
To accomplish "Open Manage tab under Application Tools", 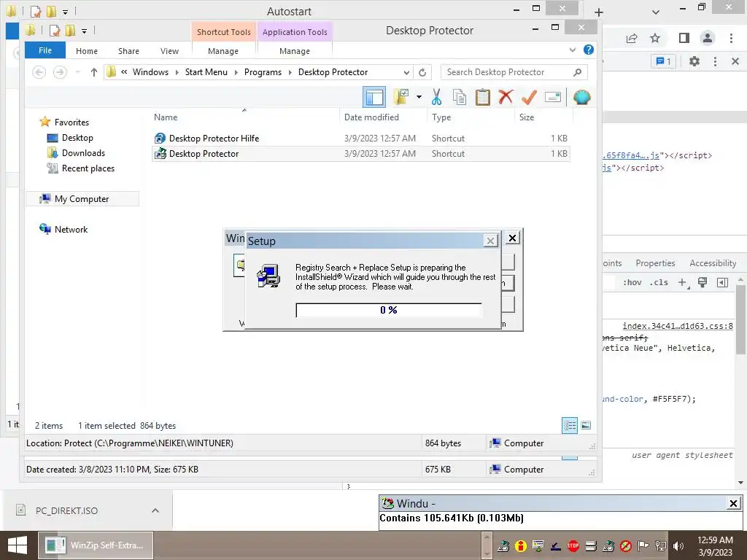I will [x=295, y=51].
